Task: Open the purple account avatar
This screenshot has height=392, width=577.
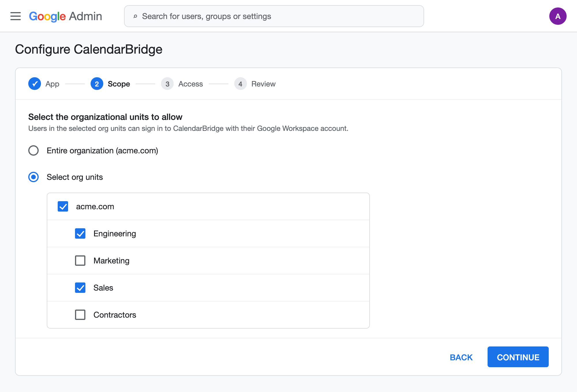Action: coord(558,16)
